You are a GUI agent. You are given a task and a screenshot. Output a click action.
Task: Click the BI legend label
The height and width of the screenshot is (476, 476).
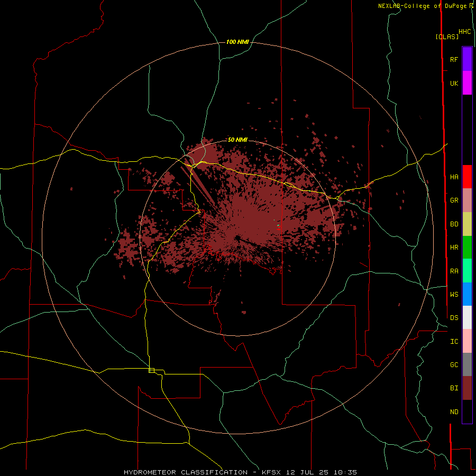tap(454, 388)
